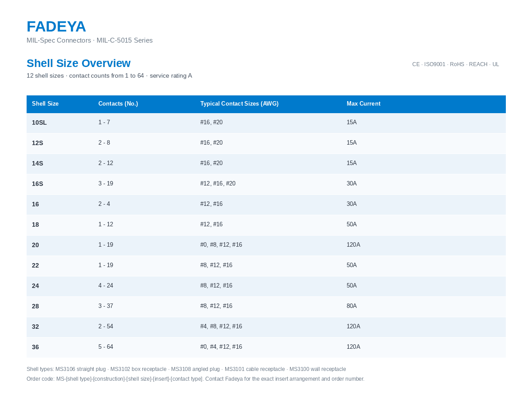
Task: Click the Order code footnote text
Action: tap(196, 379)
